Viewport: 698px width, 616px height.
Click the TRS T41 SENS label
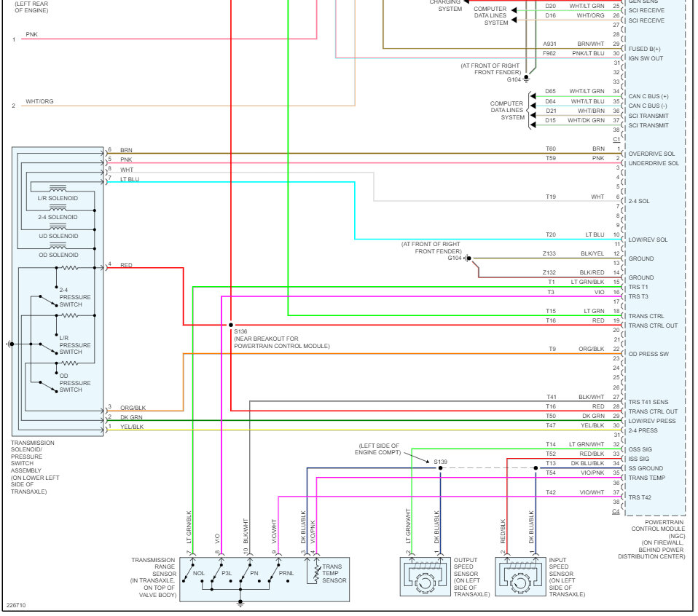pos(648,402)
